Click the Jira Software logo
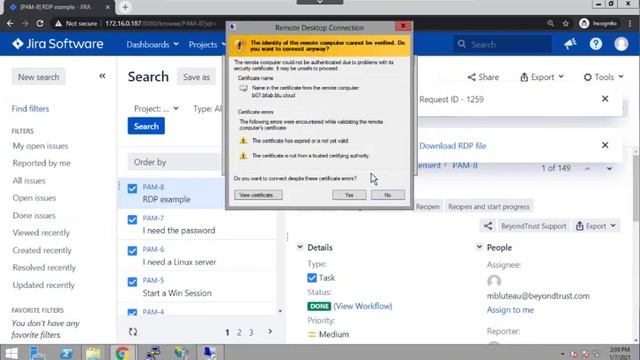640x360 pixels. 58,44
